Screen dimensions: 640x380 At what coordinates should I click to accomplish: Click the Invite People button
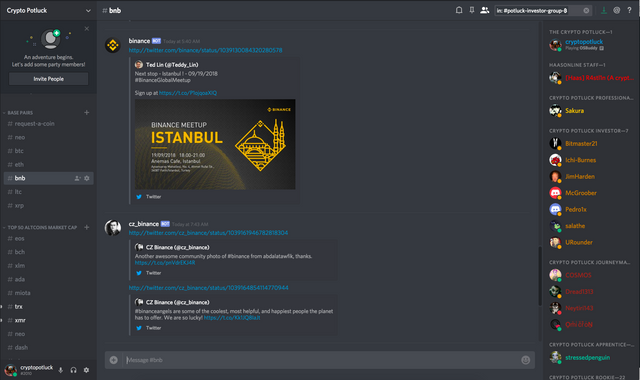49,79
